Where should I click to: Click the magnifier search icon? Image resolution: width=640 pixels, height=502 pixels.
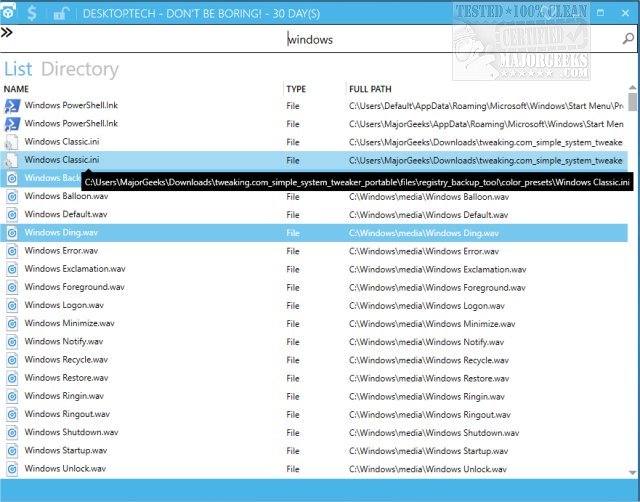coord(628,39)
